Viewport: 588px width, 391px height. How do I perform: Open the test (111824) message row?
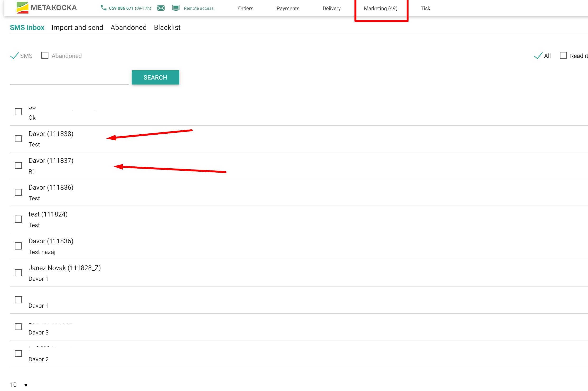tap(48, 219)
